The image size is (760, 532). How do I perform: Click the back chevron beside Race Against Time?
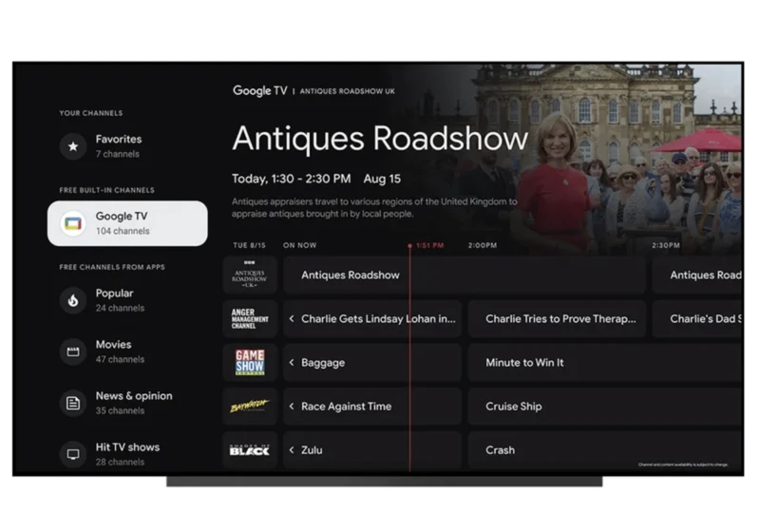tap(292, 406)
